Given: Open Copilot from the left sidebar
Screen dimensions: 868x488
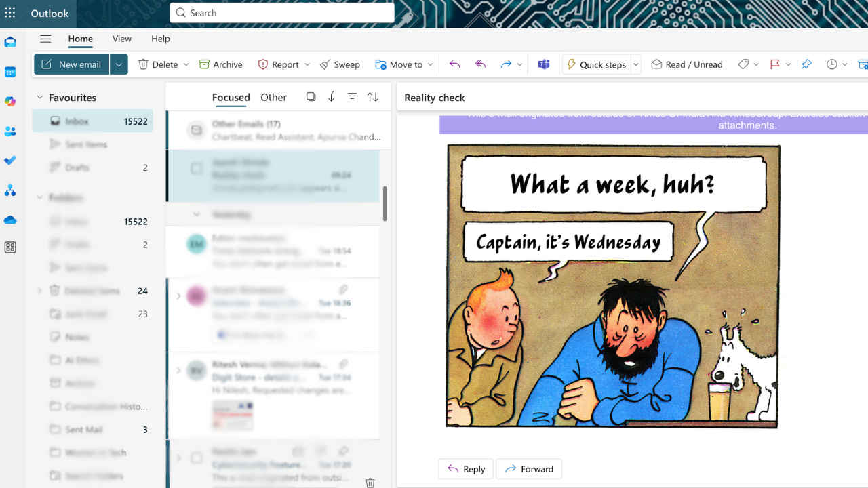Looking at the screenshot, I should pos(10,102).
